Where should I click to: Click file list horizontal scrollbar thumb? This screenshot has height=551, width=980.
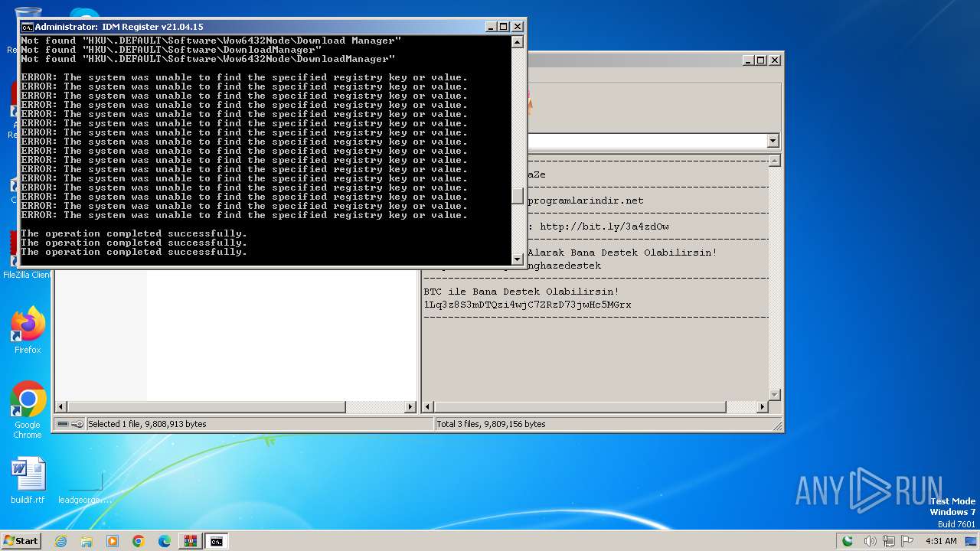[x=206, y=407]
